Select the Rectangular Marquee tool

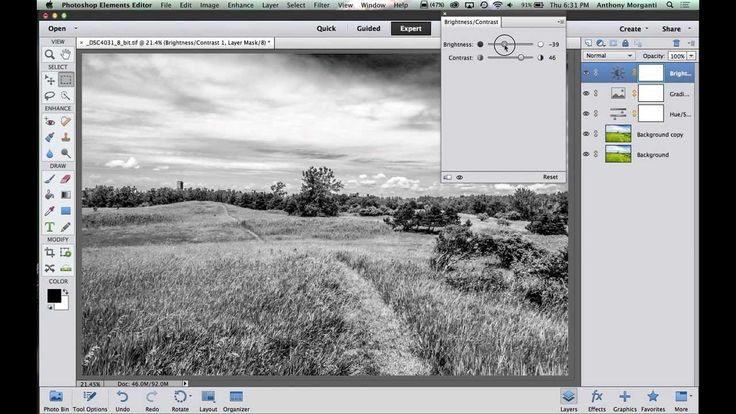(x=66, y=80)
